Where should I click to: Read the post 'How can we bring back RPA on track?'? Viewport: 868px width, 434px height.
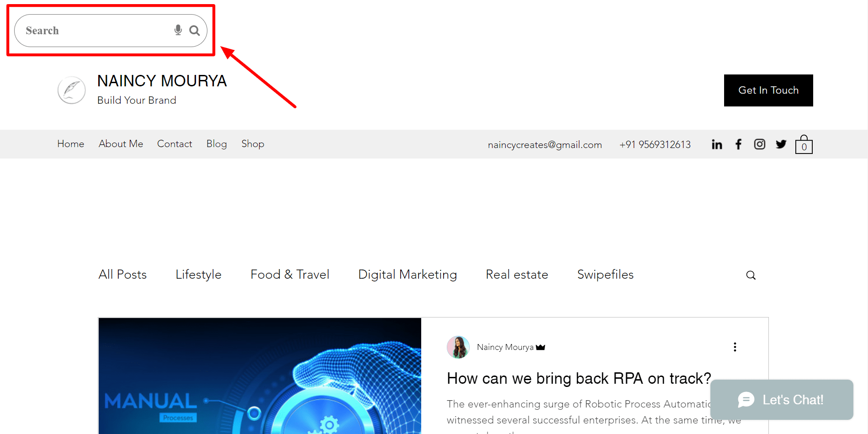coord(578,379)
